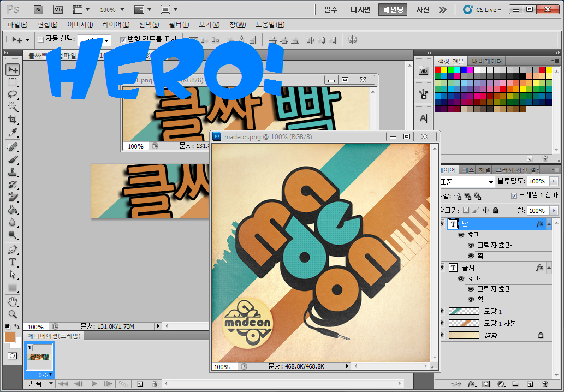Launch Bridge with the Br icon

pos(38,10)
